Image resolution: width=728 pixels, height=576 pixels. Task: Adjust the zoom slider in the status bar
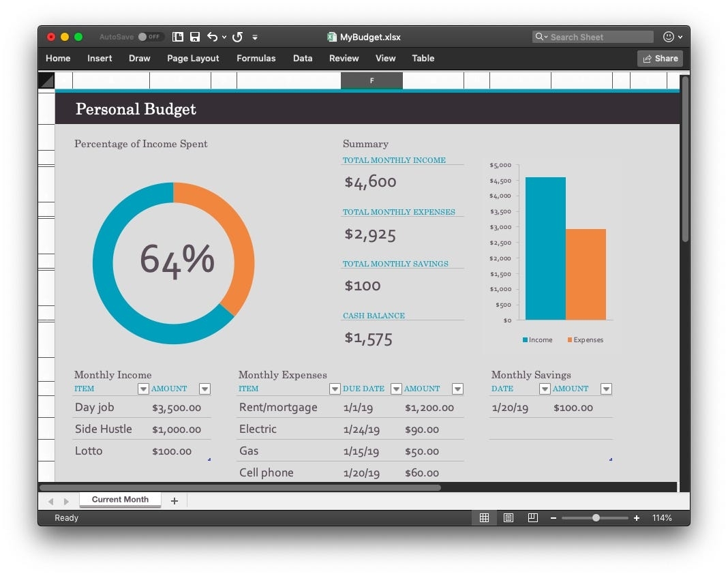point(596,517)
